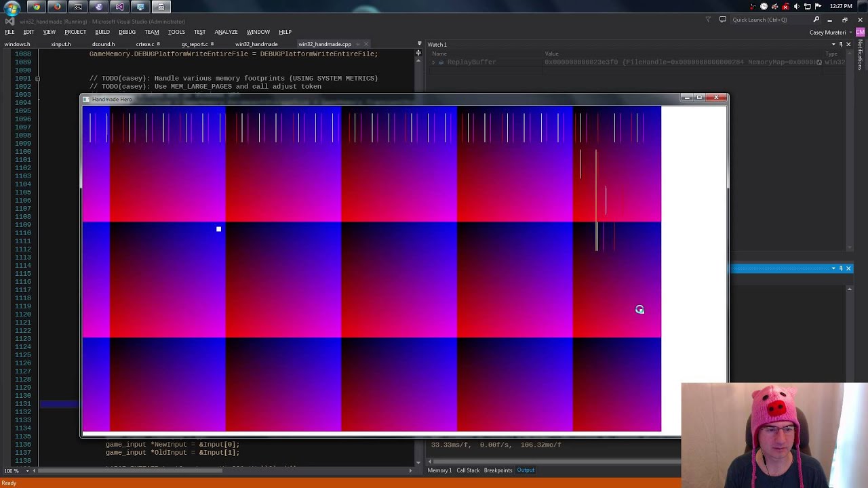Click the Quick Launch search magnifier
This screenshot has width=868, height=488.
pyautogui.click(x=816, y=20)
